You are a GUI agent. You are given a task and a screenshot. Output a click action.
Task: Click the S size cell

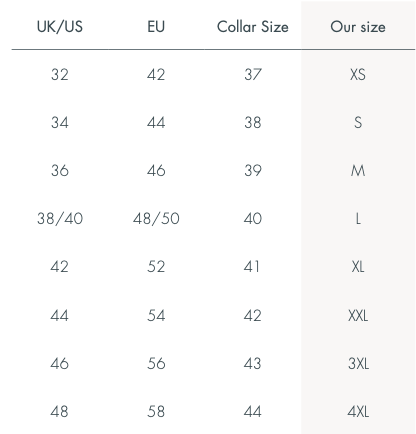pos(358,122)
